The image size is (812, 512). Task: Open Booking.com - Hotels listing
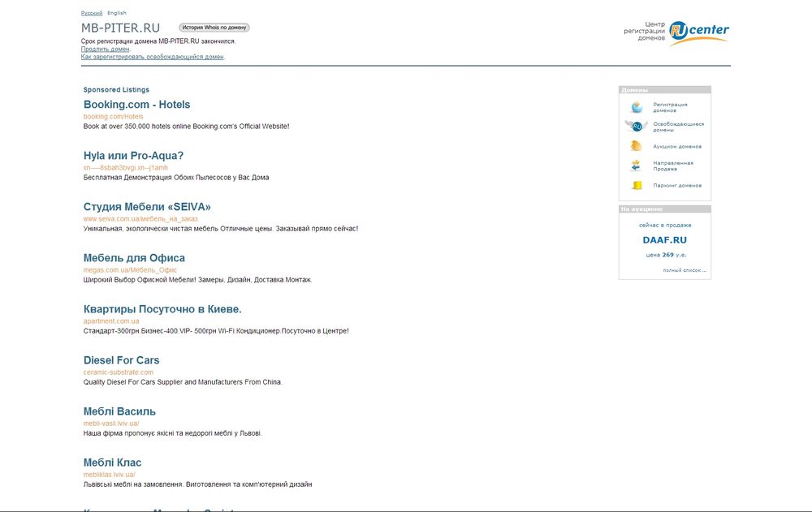pyautogui.click(x=136, y=105)
